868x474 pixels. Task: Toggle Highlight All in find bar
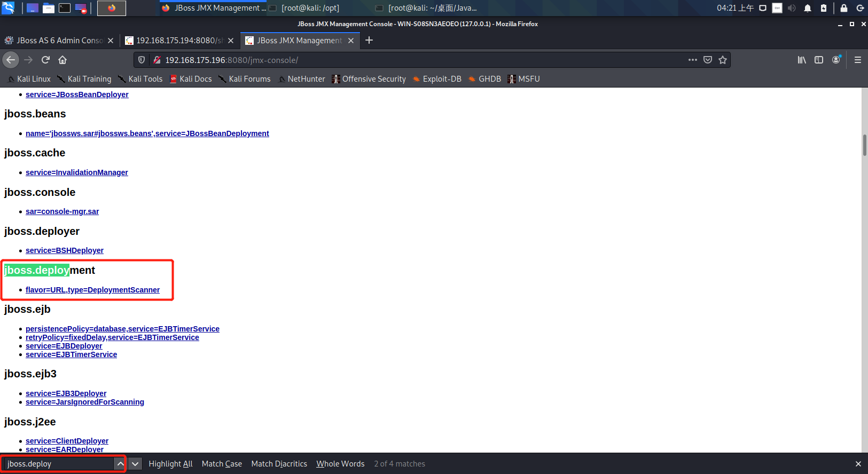coord(170,464)
